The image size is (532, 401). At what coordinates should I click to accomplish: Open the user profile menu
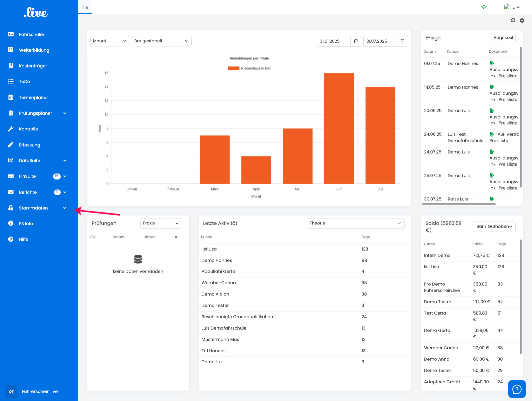[512, 7]
